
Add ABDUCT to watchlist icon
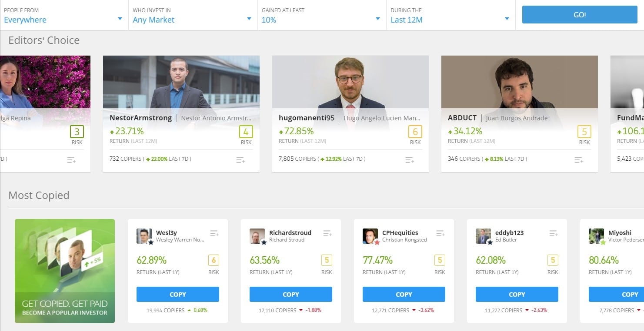click(579, 160)
